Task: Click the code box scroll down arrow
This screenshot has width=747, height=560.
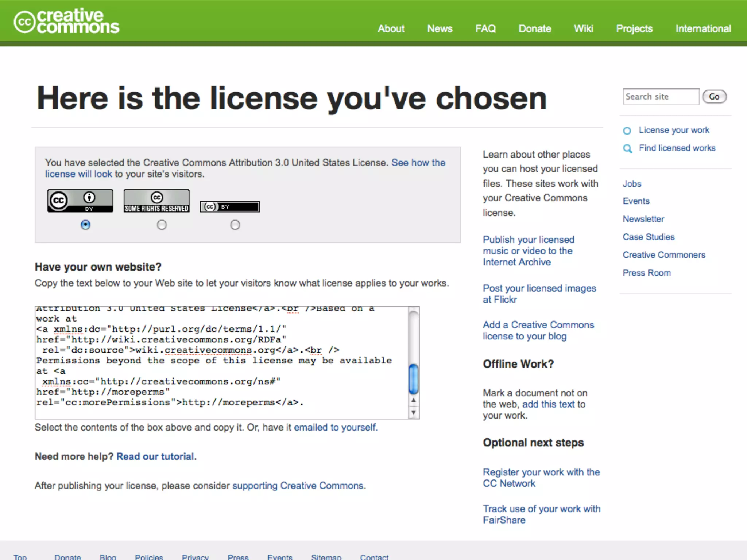Action: 413,413
